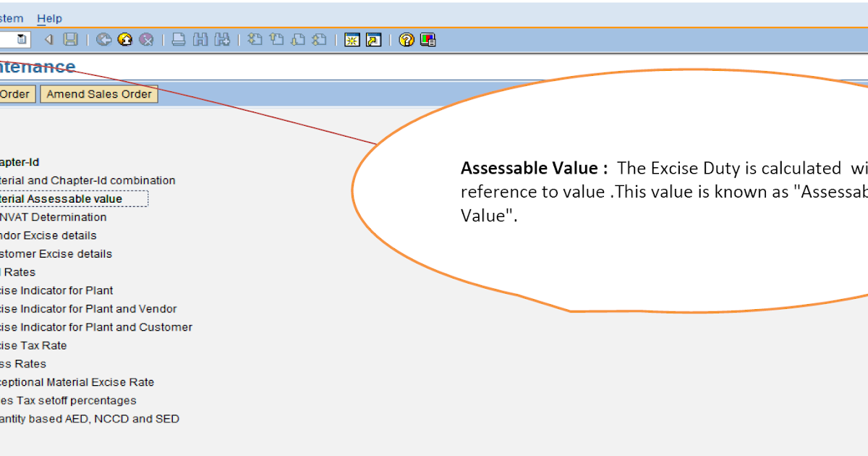Open the Help menu

(49, 18)
